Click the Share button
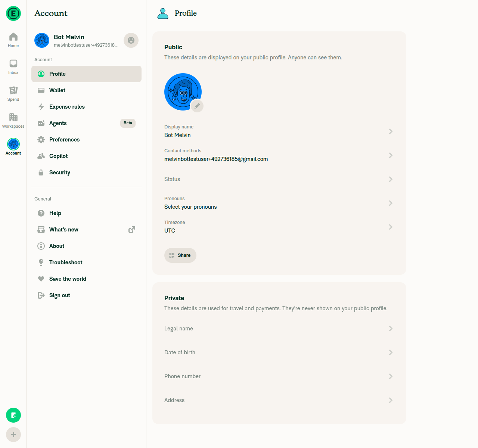The width and height of the screenshot is (478, 448). coord(180,255)
